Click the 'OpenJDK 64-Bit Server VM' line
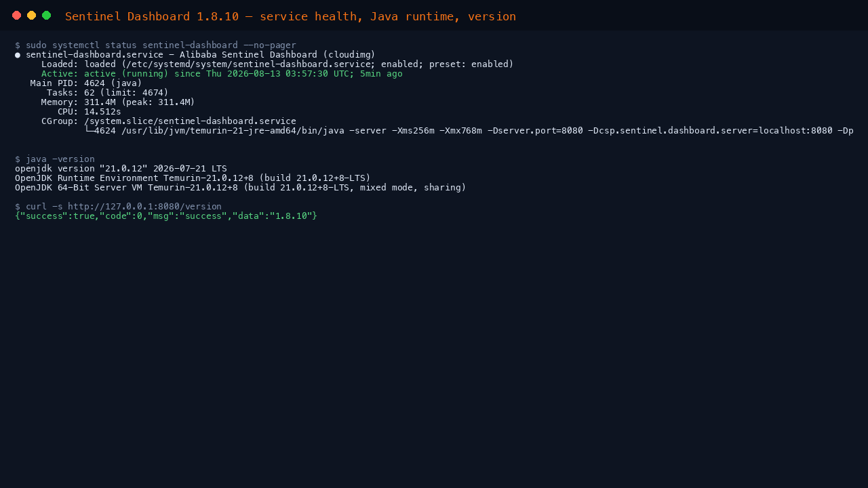Viewport: 868px width, 488px height. click(x=241, y=188)
